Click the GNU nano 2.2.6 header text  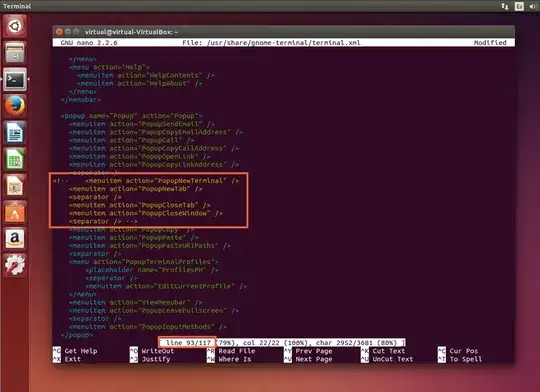pos(89,43)
